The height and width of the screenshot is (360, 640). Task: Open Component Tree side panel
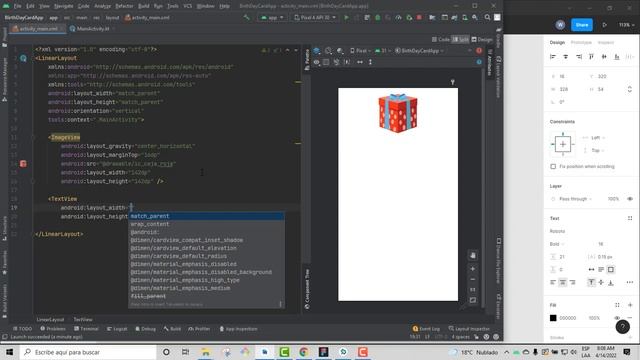307,289
